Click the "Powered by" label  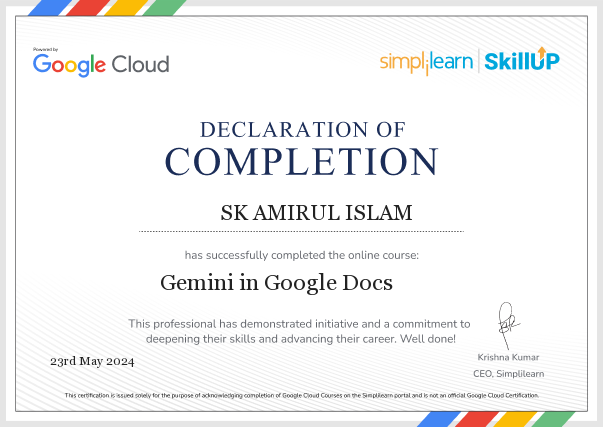pos(46,49)
